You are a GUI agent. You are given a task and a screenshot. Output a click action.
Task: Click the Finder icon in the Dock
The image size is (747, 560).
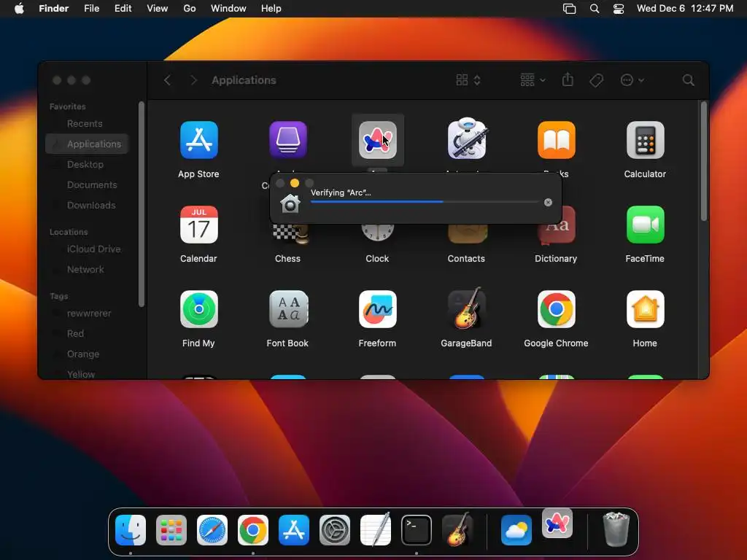[x=131, y=529]
